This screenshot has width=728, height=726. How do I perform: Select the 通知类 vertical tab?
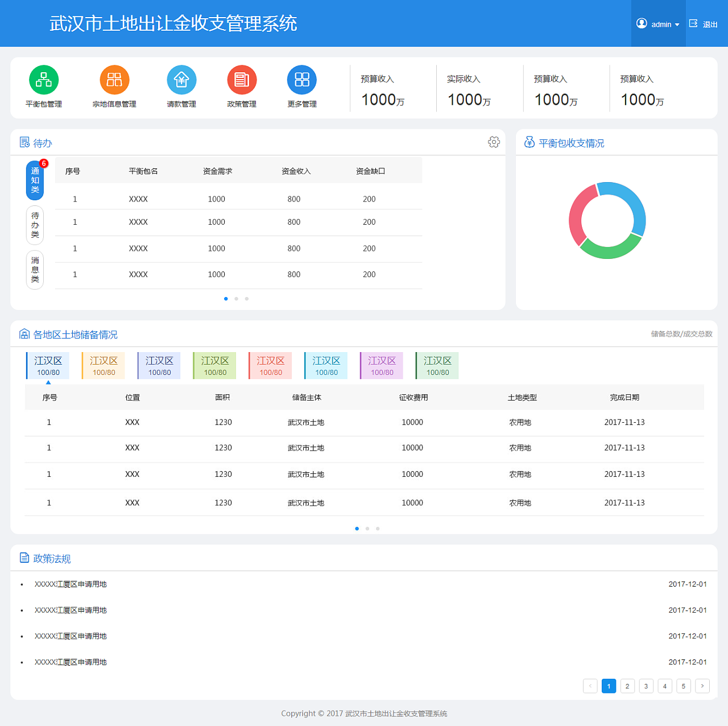tap(35, 180)
